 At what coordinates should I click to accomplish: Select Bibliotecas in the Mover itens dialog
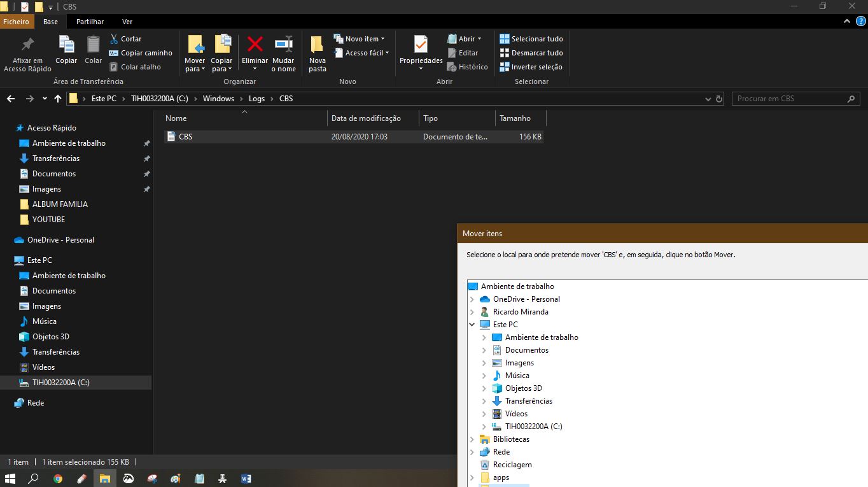(511, 439)
